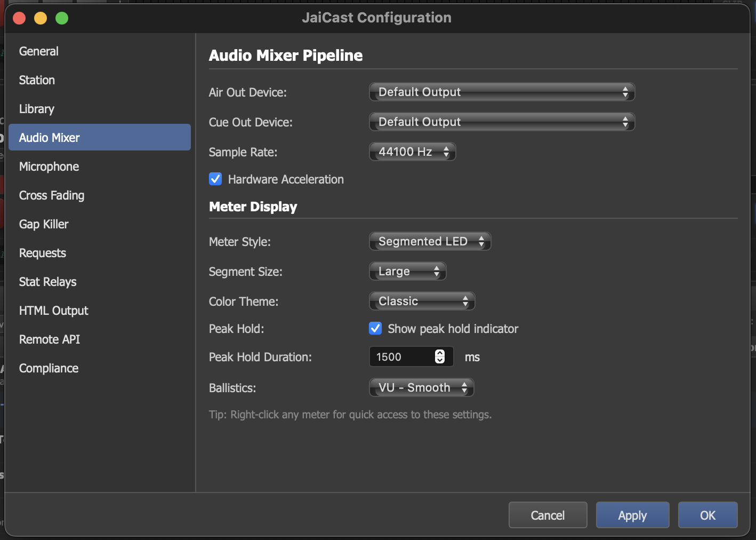Screen dimensions: 756x540
Task: Click the Peak Hold Duration label
Action: point(260,357)
